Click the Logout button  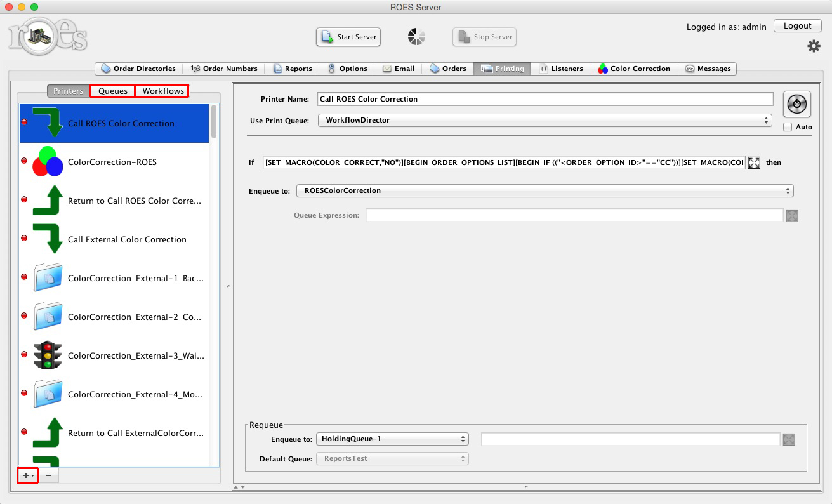[x=797, y=25]
